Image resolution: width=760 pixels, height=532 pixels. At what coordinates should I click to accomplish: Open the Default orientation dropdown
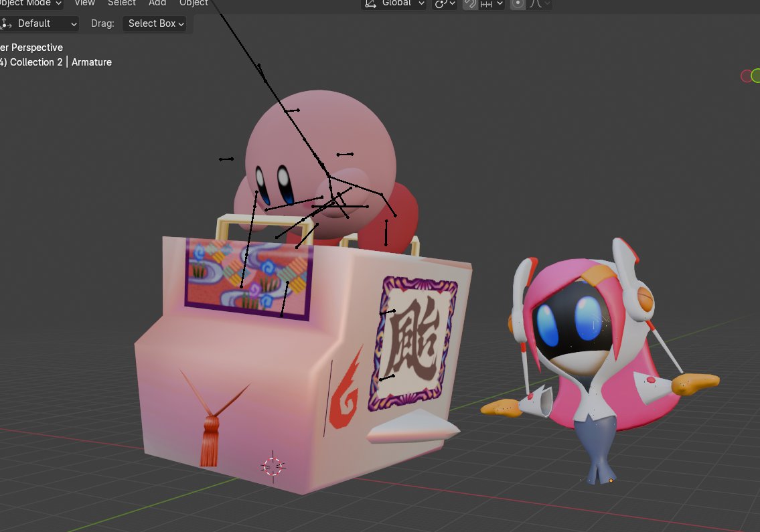coord(39,23)
